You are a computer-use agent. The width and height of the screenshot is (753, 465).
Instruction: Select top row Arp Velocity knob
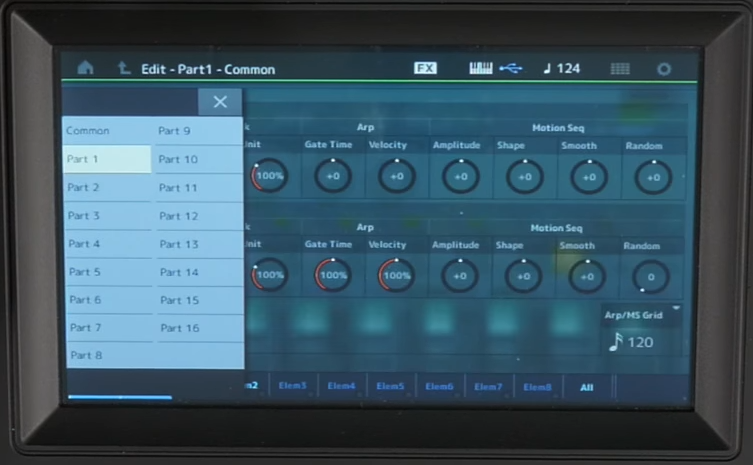tap(397, 176)
